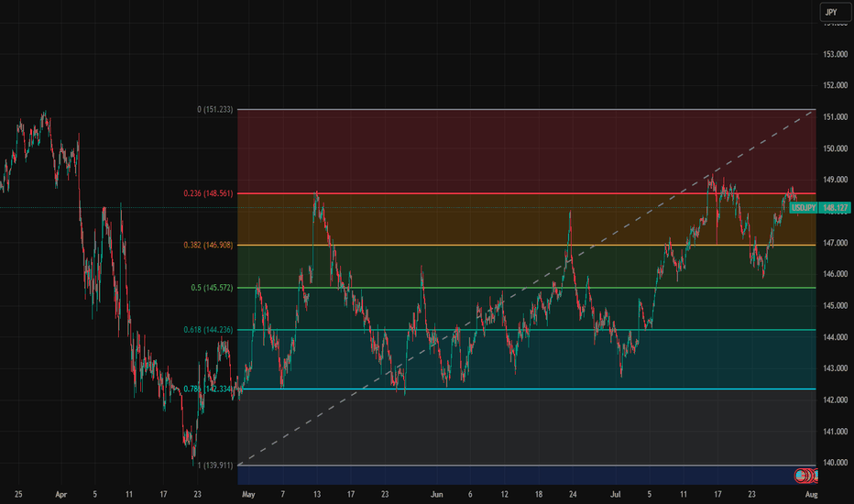The image size is (854, 504).
Task: Select the Fibonacci label 0 (151.233)
Action: click(x=214, y=110)
